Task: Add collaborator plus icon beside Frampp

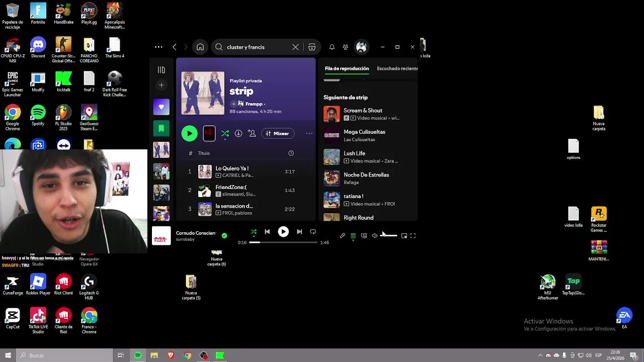Action: tap(233, 104)
